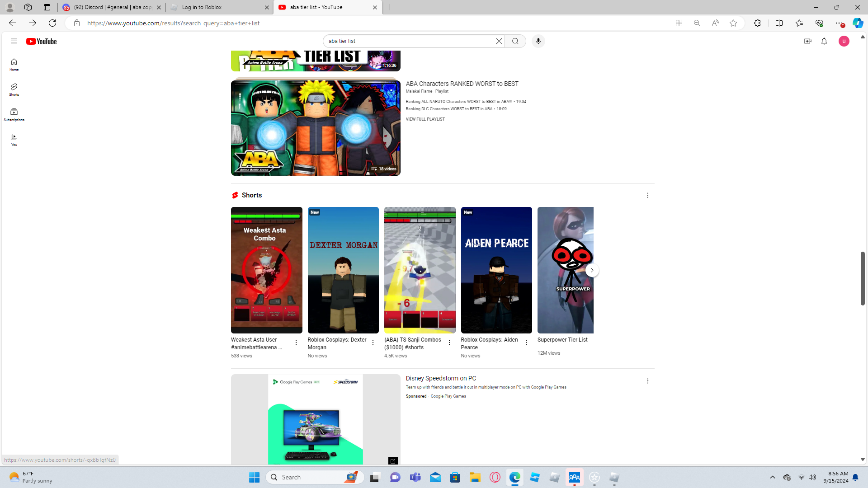Start voice search with the microphone
The width and height of the screenshot is (868, 488).
tap(538, 41)
